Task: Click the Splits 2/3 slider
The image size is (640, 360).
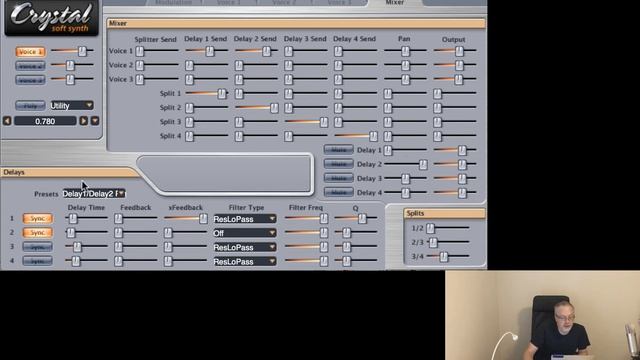Action: [448, 242]
